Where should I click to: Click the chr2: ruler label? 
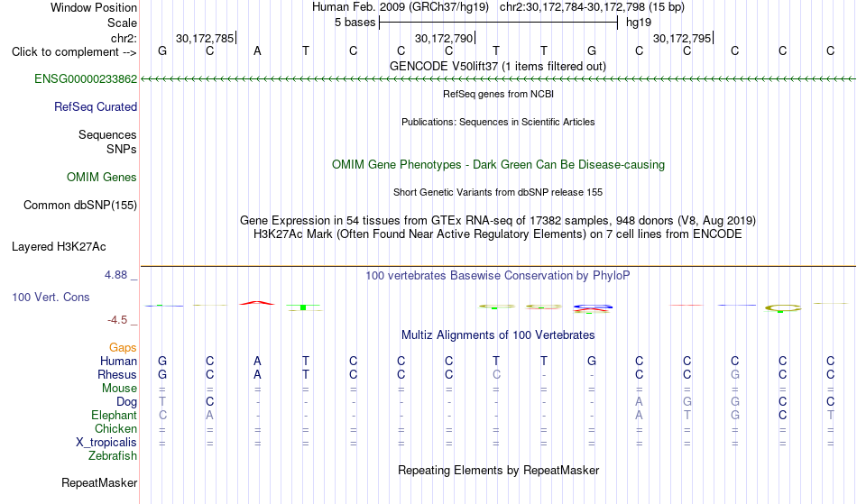click(x=124, y=38)
